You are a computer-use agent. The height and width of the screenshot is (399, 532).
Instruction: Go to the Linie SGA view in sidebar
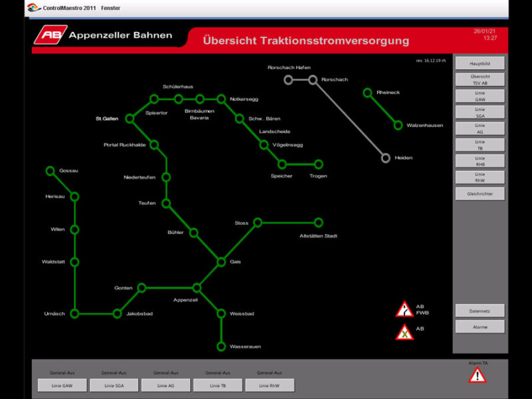point(479,112)
